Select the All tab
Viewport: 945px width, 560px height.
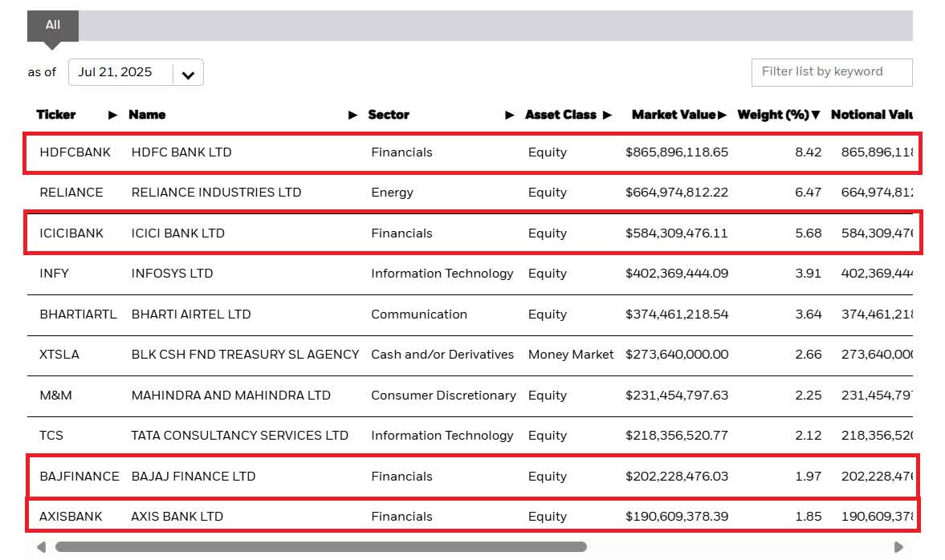tap(53, 26)
